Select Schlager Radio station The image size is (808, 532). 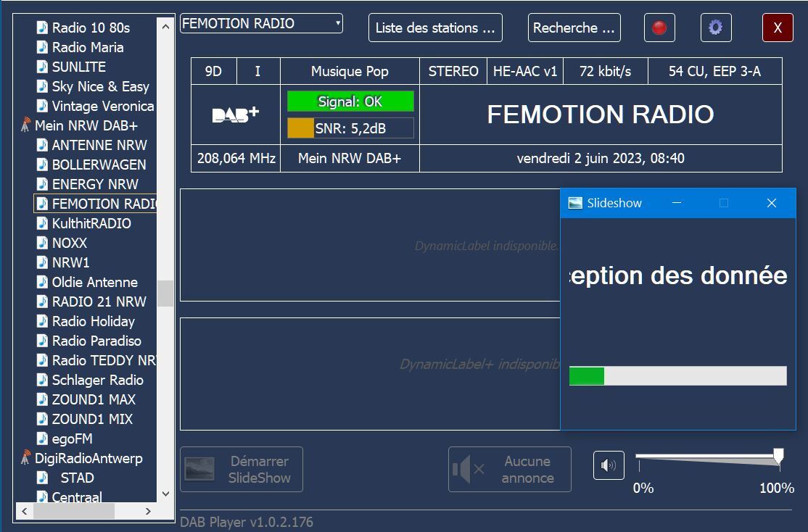97,380
